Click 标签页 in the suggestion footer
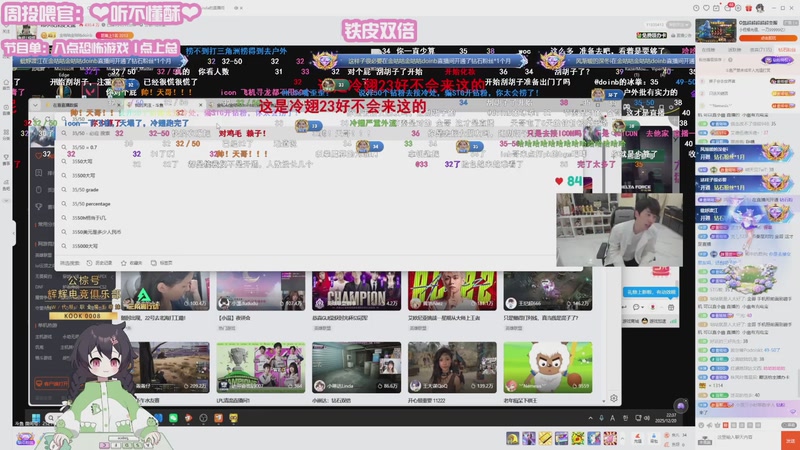Screen dimensions: 800x450 (162, 263)
